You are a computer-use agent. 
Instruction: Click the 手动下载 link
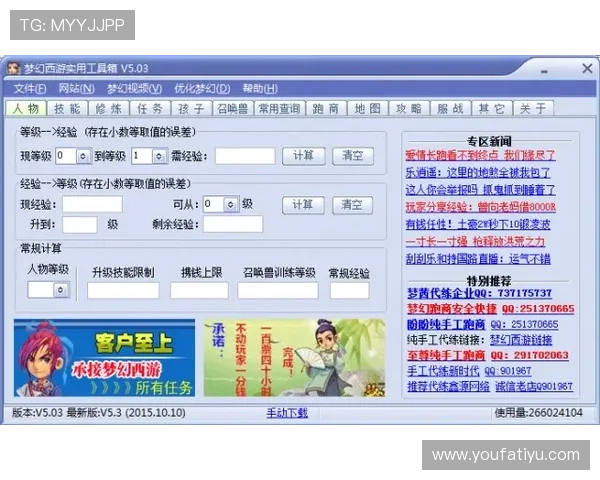click(x=287, y=412)
